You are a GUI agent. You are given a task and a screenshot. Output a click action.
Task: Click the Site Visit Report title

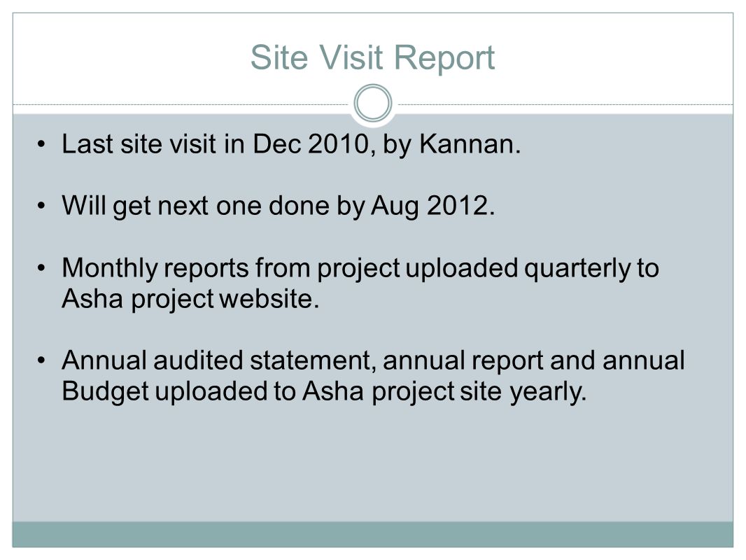point(372,58)
